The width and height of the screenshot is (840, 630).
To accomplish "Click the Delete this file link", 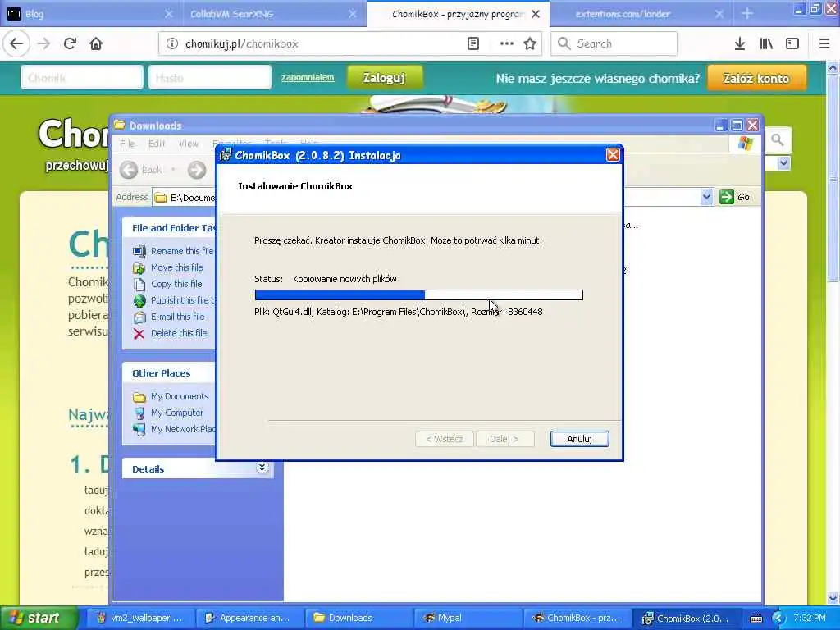I will coord(179,333).
